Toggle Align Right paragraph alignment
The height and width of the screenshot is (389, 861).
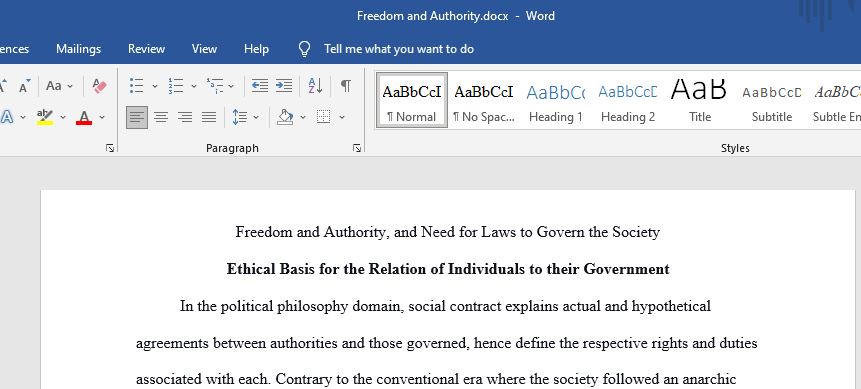pyautogui.click(x=185, y=117)
